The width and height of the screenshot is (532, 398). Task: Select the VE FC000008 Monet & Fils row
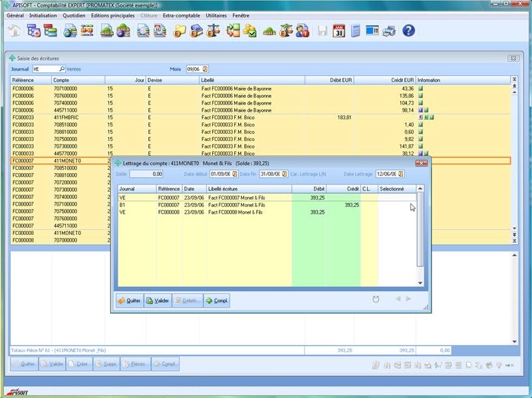[x=267, y=212]
